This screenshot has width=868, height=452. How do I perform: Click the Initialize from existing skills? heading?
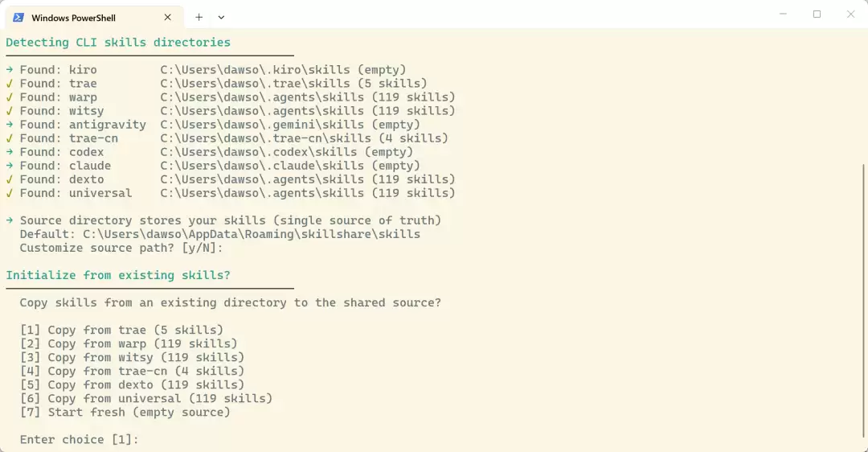[118, 275]
